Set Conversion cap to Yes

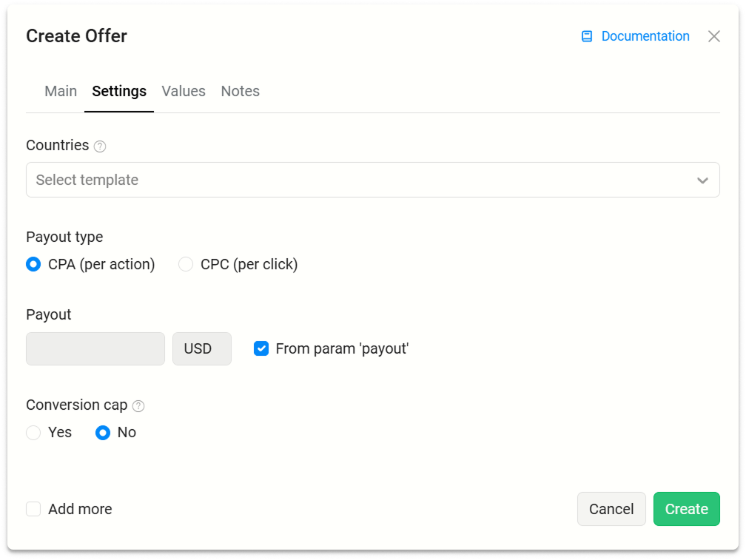click(x=33, y=433)
